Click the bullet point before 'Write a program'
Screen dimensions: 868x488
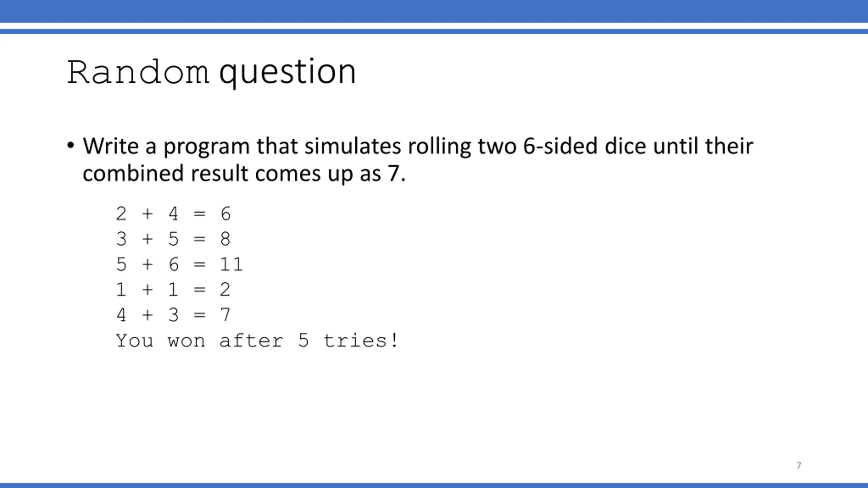coord(71,145)
